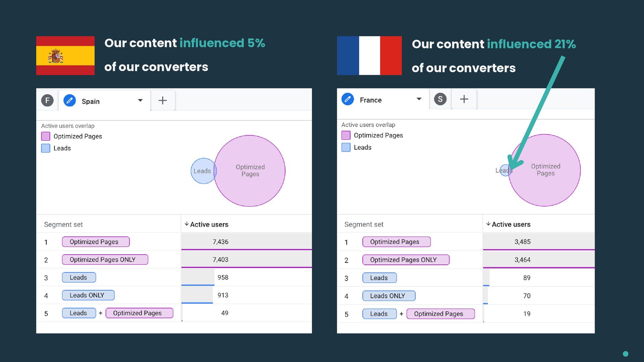Select the F tab avatar icon
Viewport: 644px width, 362px height.
[x=47, y=100]
